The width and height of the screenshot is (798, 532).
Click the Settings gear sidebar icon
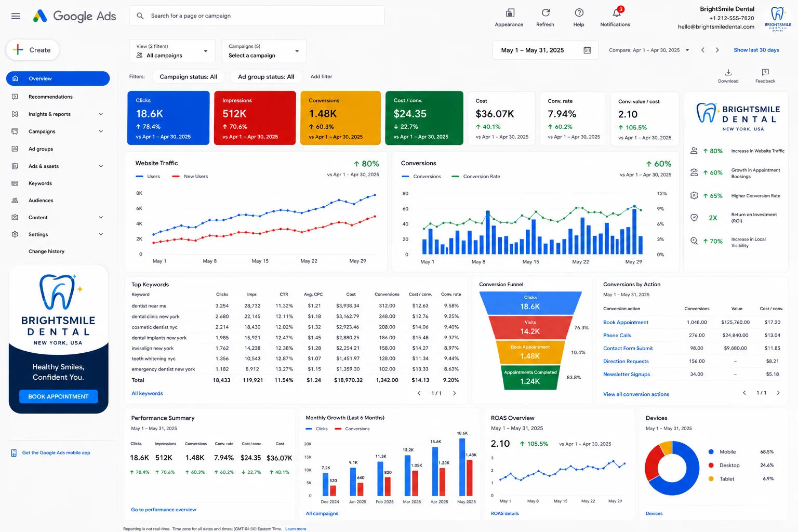click(15, 234)
